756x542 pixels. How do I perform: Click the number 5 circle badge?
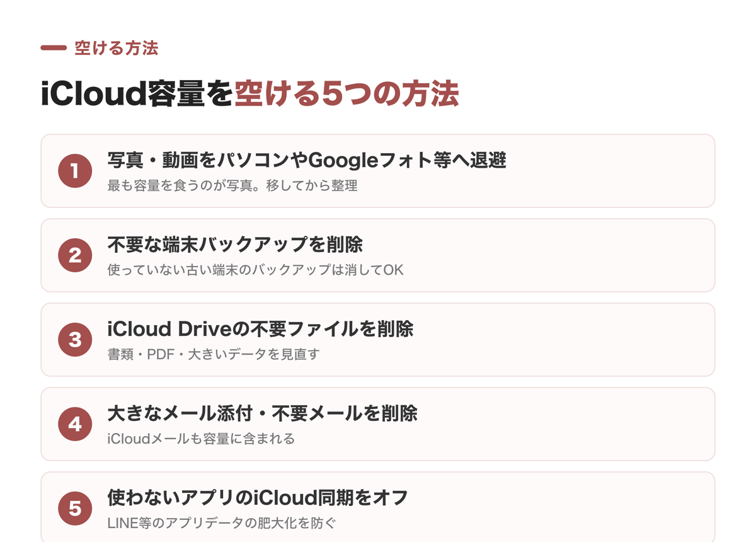click(75, 509)
